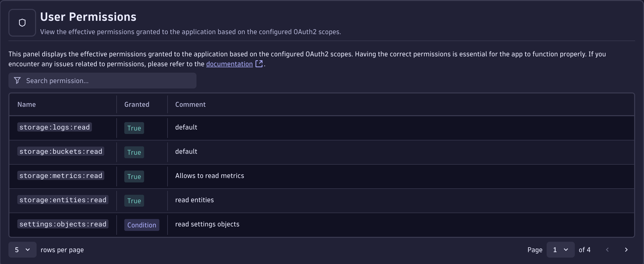Click the True badge for storage:metrics:read
Viewport: 644px width, 264px height.
[134, 176]
